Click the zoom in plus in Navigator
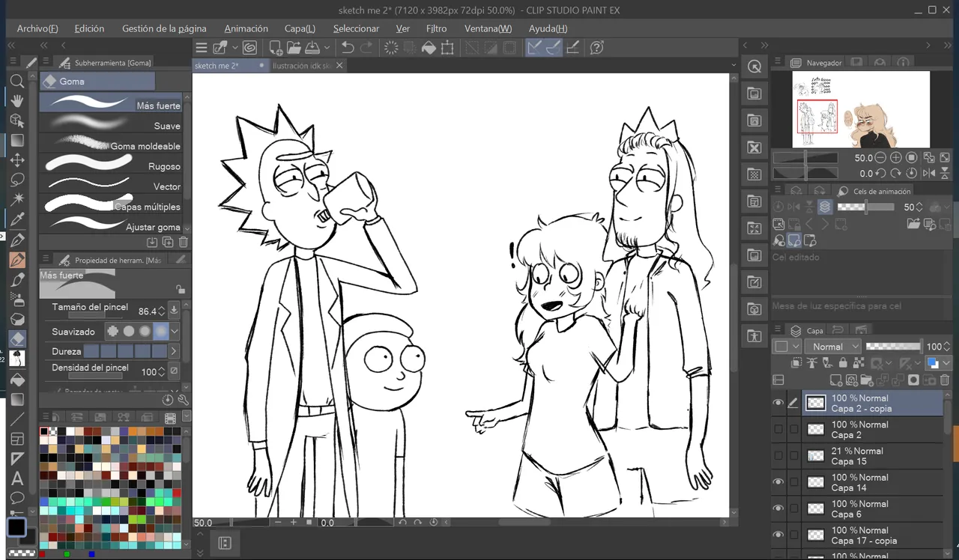Screen dimensions: 959x560 tap(896, 158)
